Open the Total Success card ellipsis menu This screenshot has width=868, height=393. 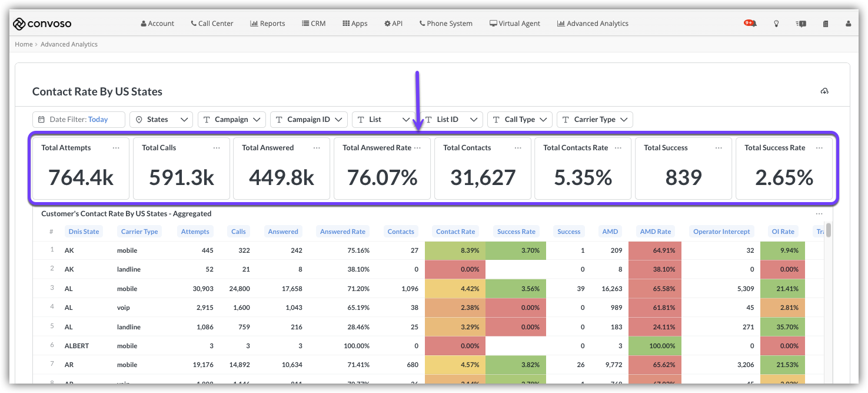tap(719, 148)
